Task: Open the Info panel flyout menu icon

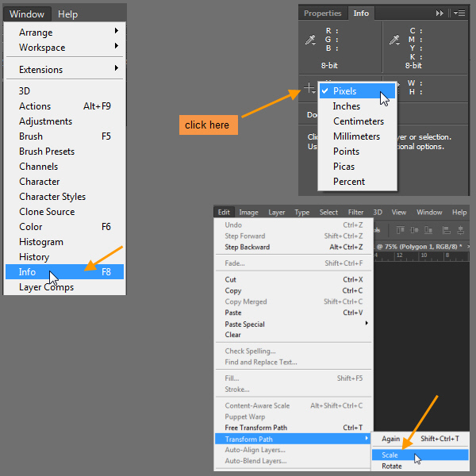Action: point(459,13)
